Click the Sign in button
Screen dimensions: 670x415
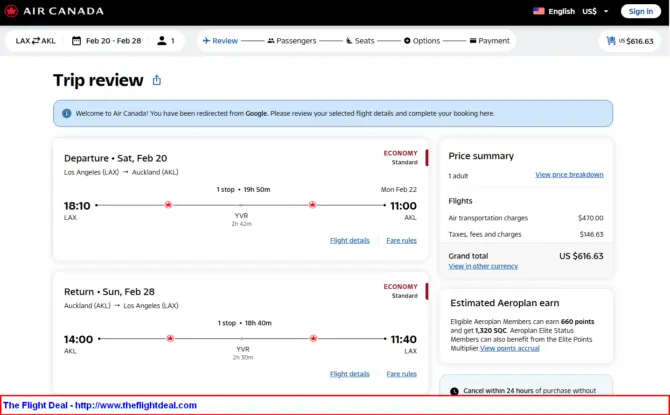coord(641,12)
